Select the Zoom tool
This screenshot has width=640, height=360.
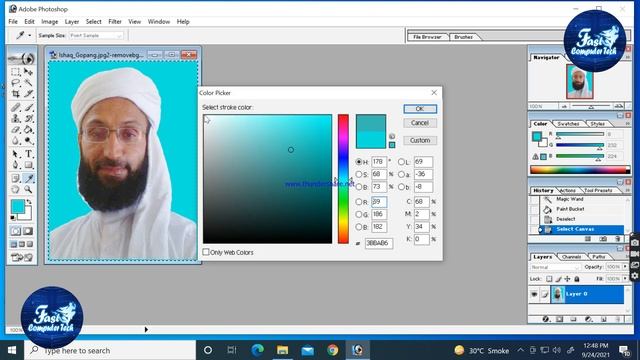pyautogui.click(x=28, y=189)
